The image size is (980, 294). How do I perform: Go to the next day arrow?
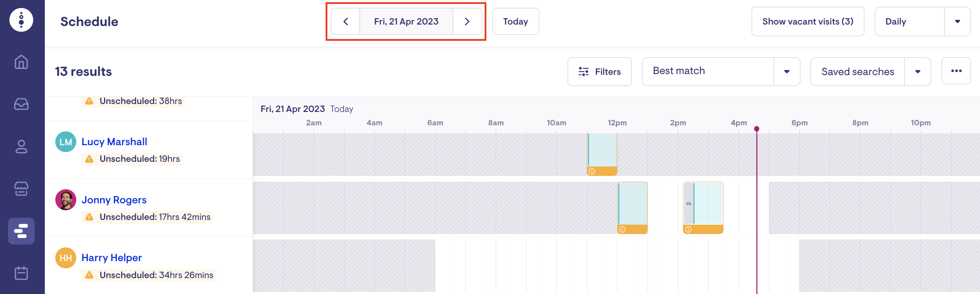[x=467, y=22]
